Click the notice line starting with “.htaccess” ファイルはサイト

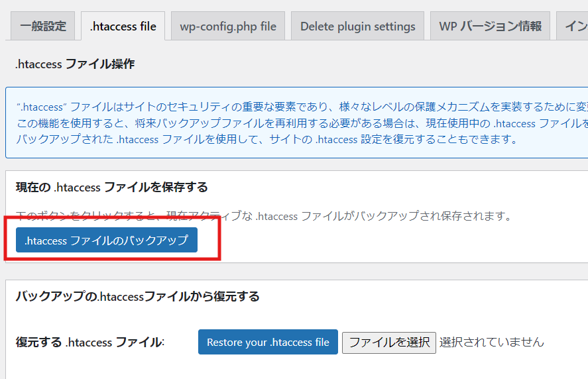[x=298, y=106]
